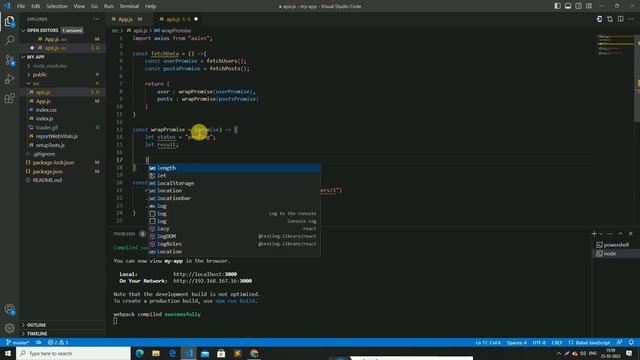The height and width of the screenshot is (360, 640).
Task: Open the Extensions view
Action: 9,98
